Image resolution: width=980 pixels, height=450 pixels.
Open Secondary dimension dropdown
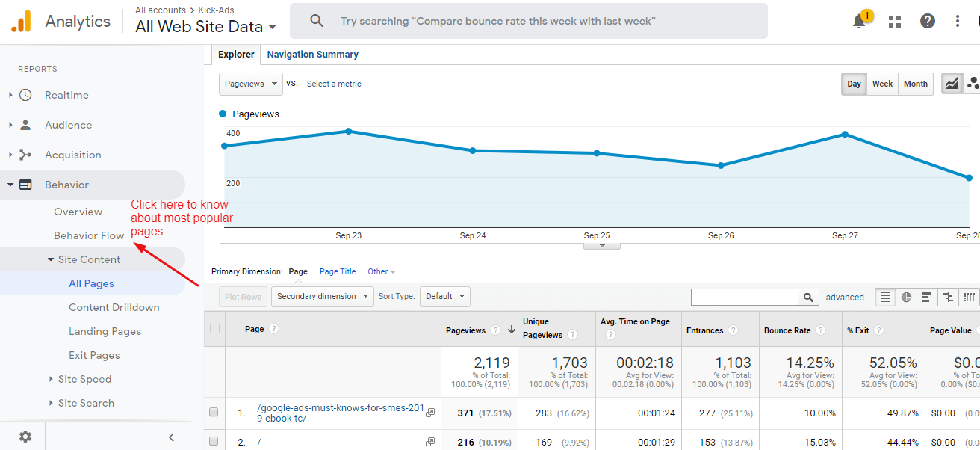322,296
